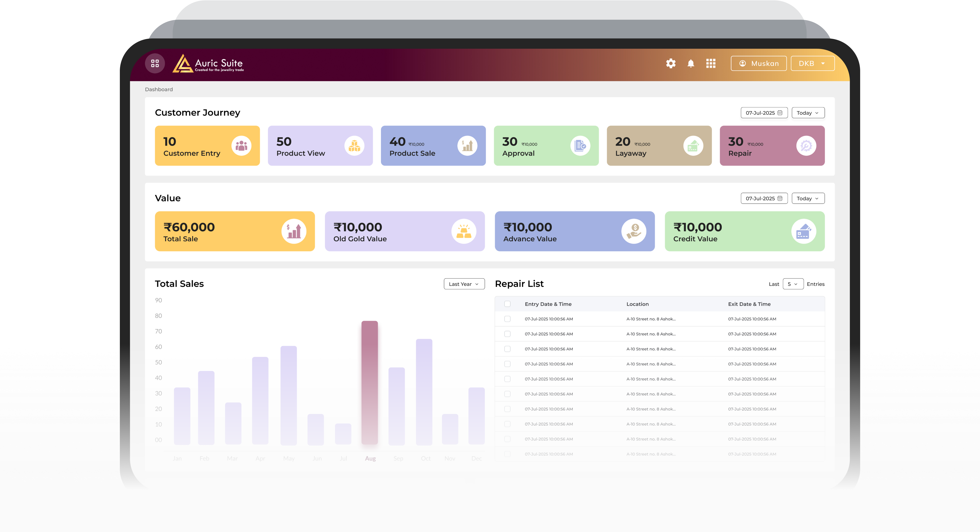980x532 pixels.
Task: Open the Last Year dropdown for Total Sales
Action: pos(464,284)
